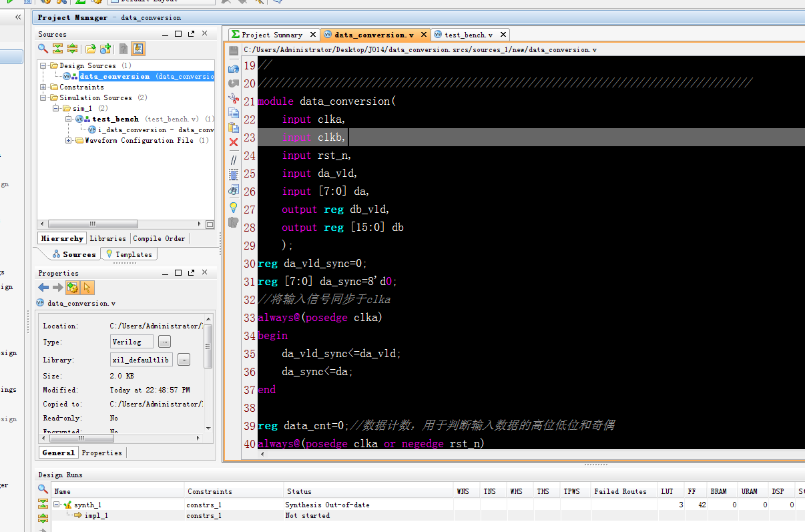Viewport: 805px width, 532px height.
Task: Click the scissors cut icon in editor
Action: 234,98
